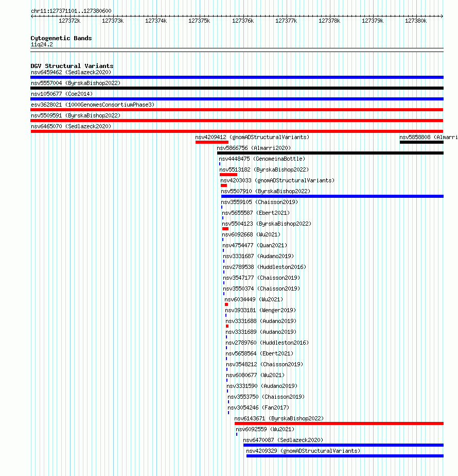Screen dimensions: 458x476
Task: Open nsv6470087 (Sedlazeck2020) variant
Action: (x=283, y=440)
